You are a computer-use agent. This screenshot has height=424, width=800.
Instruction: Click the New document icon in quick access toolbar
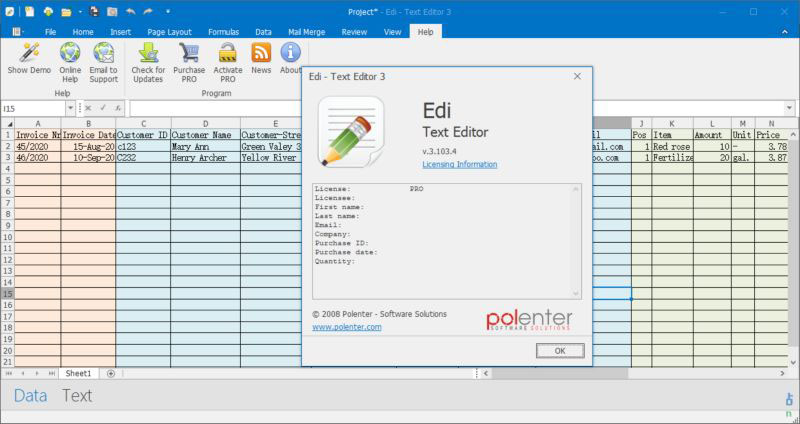(30, 11)
